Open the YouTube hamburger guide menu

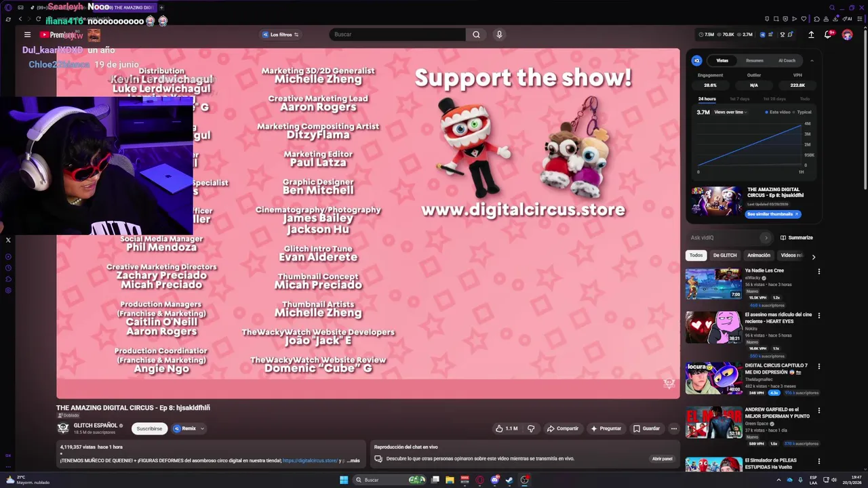(x=27, y=35)
